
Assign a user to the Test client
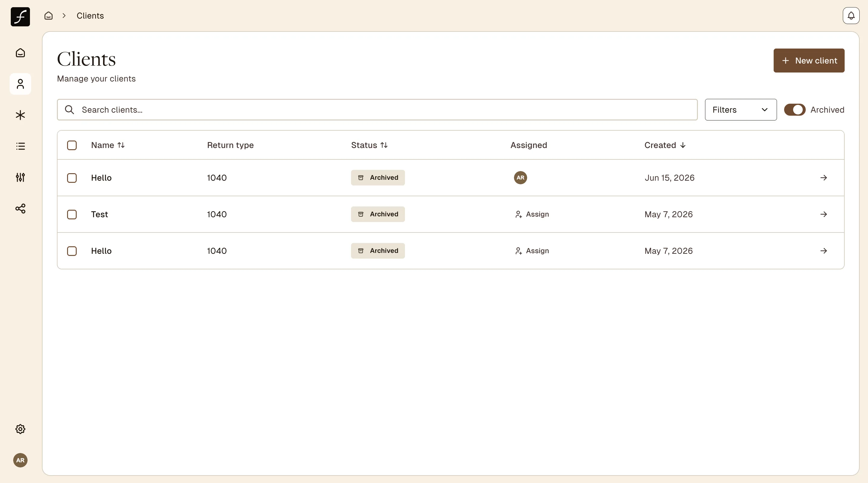[x=532, y=214]
